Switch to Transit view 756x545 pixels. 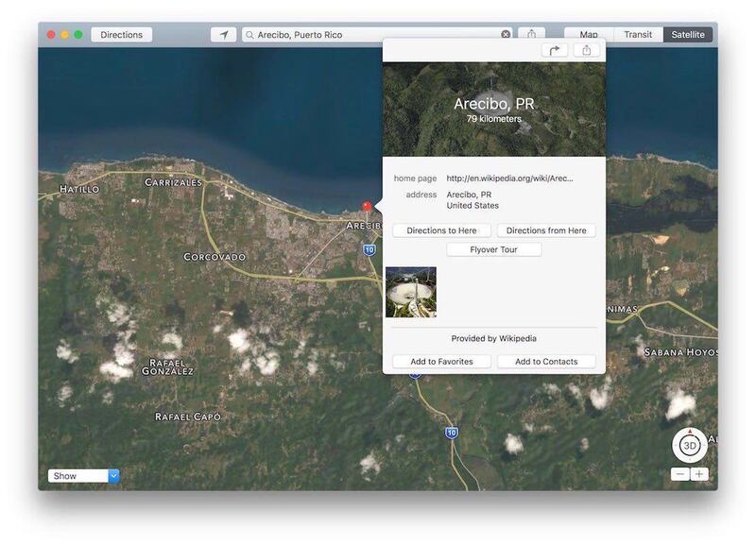(x=638, y=35)
